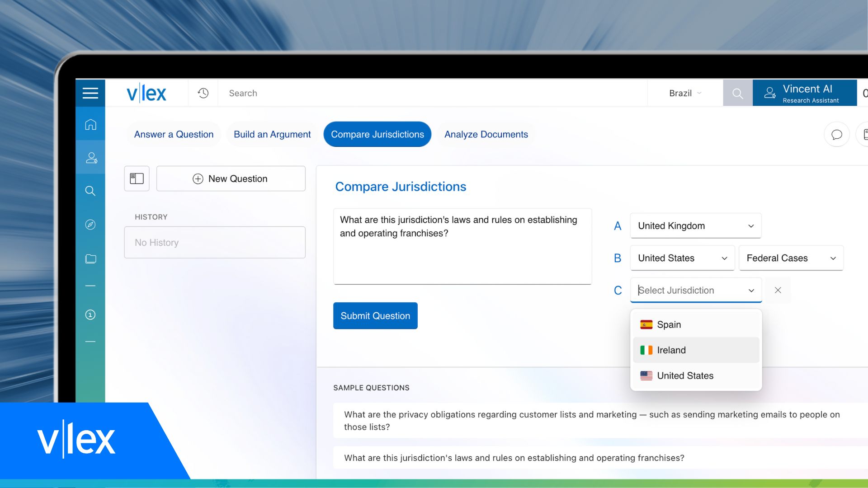
Task: Switch to the Analyze Documents tab
Action: (486, 134)
